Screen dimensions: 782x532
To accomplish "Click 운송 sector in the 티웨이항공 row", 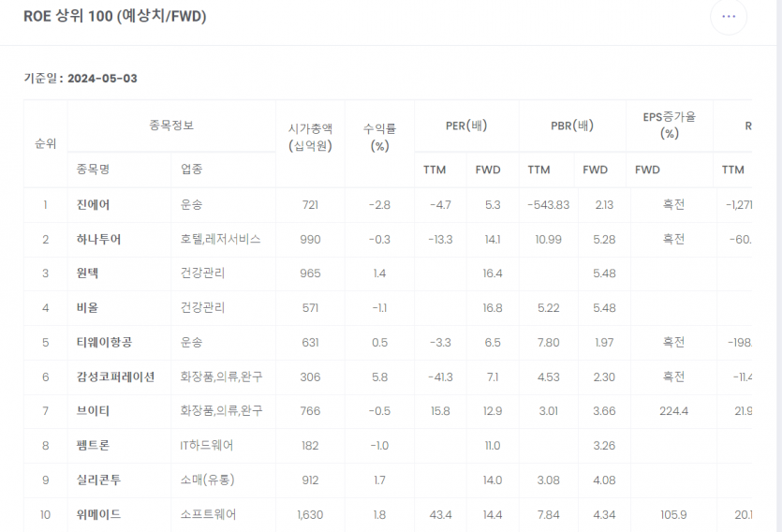I will (191, 343).
